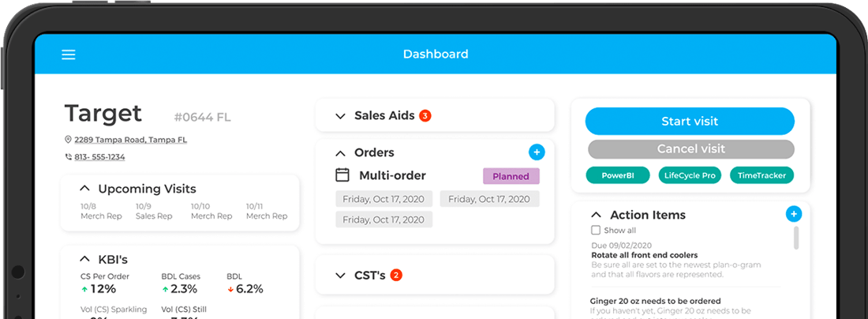The height and width of the screenshot is (319, 868).
Task: Collapse the Action Items panel
Action: pos(597,214)
